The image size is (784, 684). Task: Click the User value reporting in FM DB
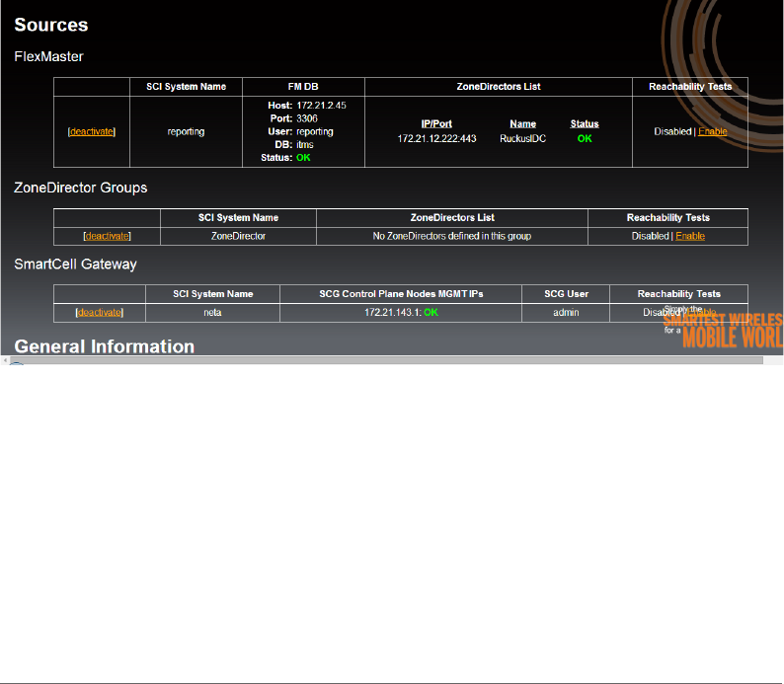click(315, 131)
